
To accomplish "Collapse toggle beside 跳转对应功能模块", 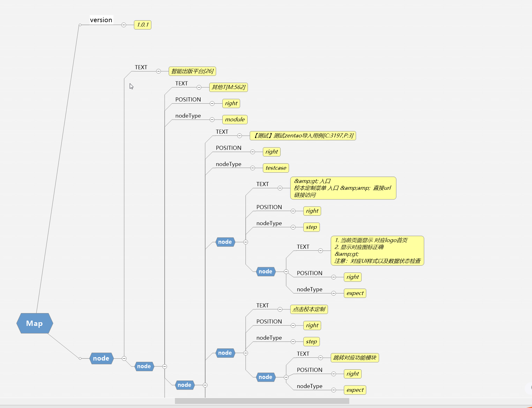I will (321, 358).
